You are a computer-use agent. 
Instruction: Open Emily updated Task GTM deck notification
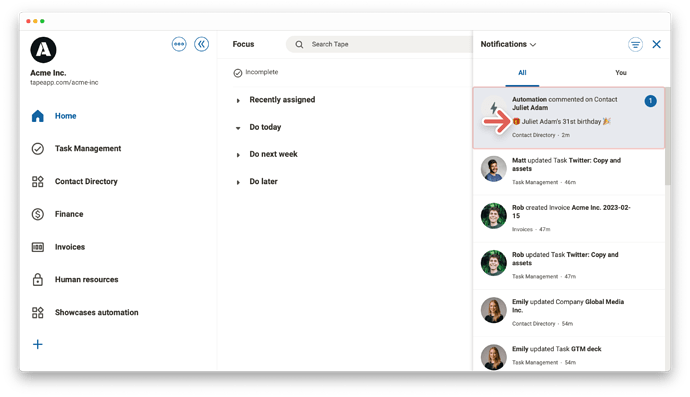click(x=569, y=355)
